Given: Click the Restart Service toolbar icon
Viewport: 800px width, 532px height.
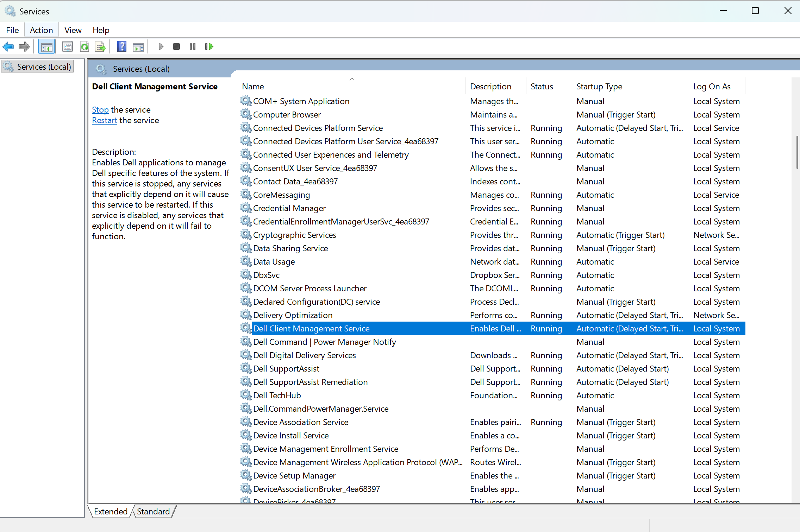Looking at the screenshot, I should coord(209,46).
